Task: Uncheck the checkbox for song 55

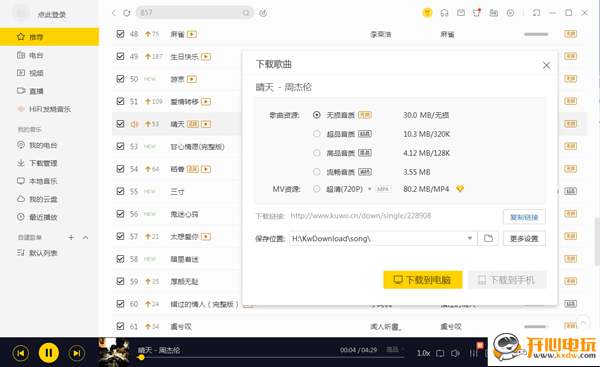Action: tap(120, 191)
